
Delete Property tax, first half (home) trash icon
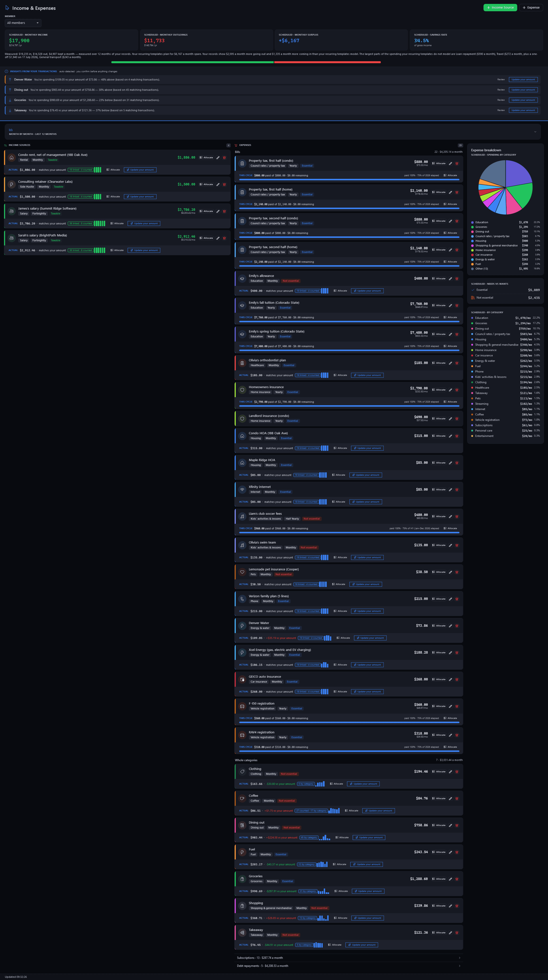[x=457, y=192]
